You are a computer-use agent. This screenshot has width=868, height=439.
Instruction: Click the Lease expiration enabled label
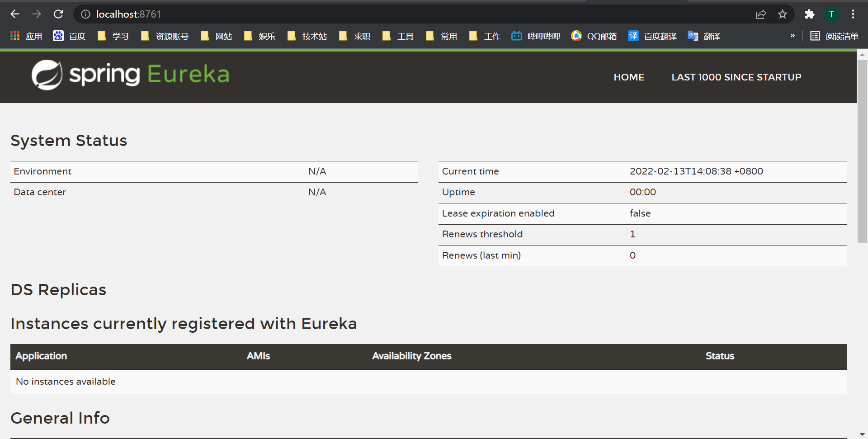click(498, 213)
